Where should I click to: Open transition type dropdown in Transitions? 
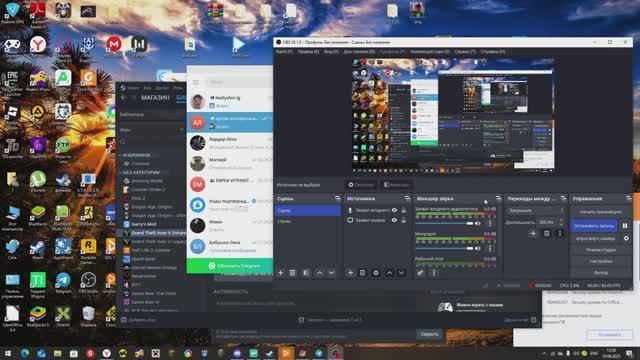(536, 211)
